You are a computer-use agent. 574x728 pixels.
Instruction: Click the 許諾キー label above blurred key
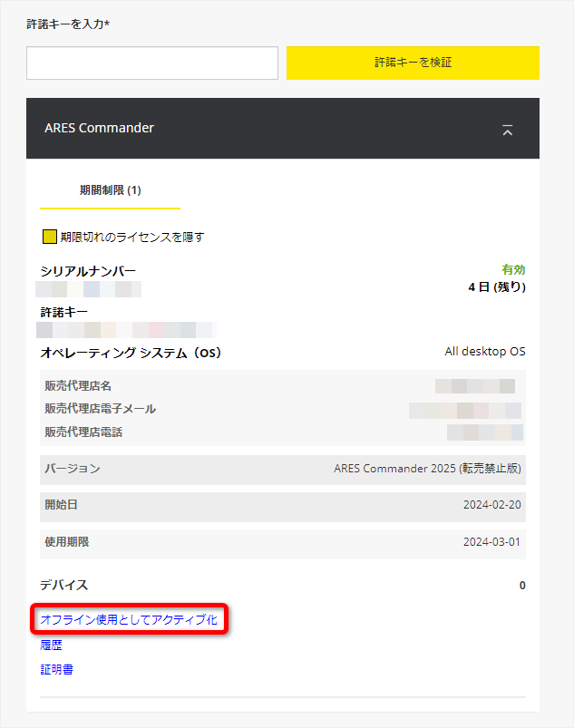64,313
